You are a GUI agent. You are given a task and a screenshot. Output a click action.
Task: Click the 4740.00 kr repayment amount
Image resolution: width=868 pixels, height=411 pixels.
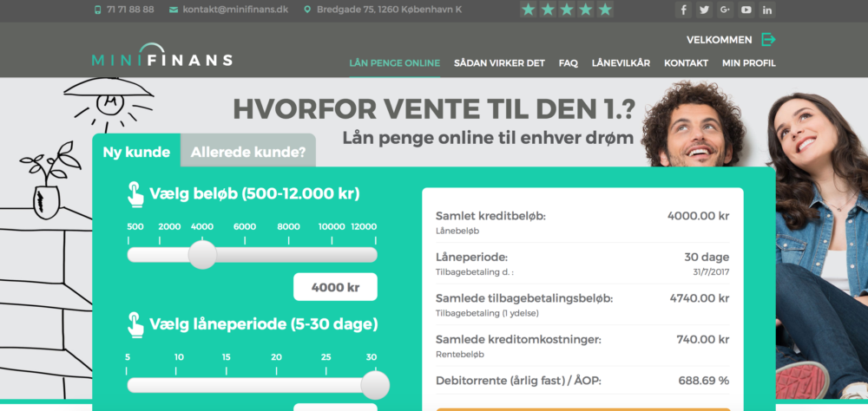tap(699, 298)
